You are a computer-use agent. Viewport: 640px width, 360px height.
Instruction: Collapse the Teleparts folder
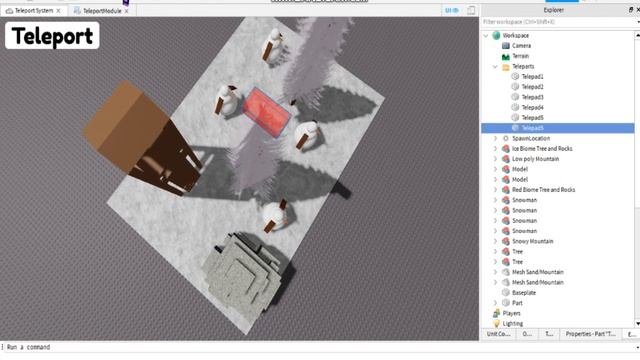click(495, 67)
